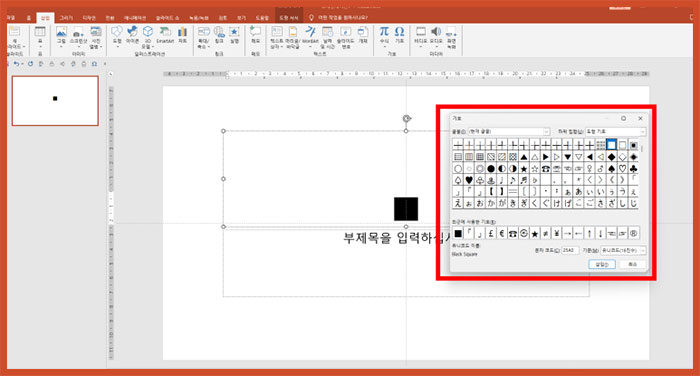Viewport: 700px width, 376px height.
Task: Open the Table (표) insert tool
Action: tap(40, 37)
